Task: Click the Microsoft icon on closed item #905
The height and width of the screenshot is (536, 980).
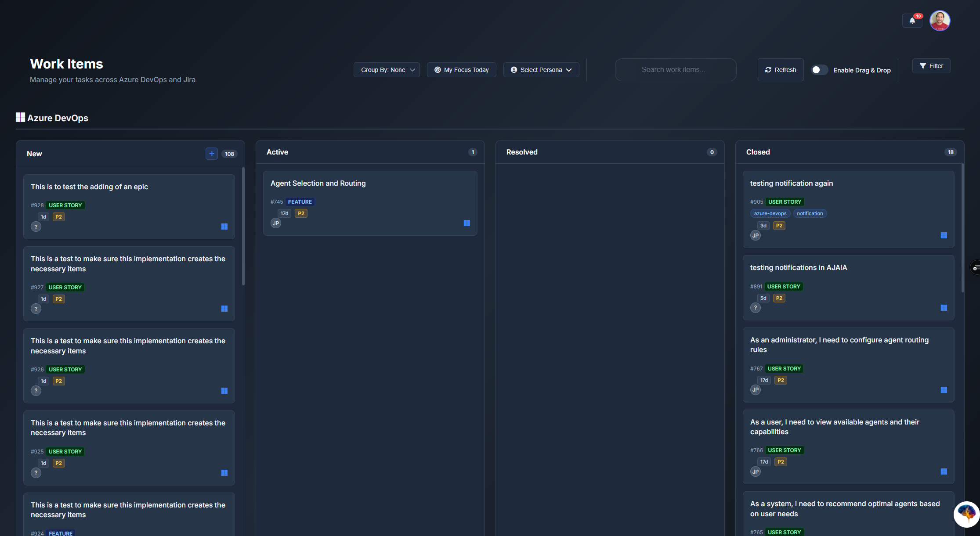Action: [944, 235]
